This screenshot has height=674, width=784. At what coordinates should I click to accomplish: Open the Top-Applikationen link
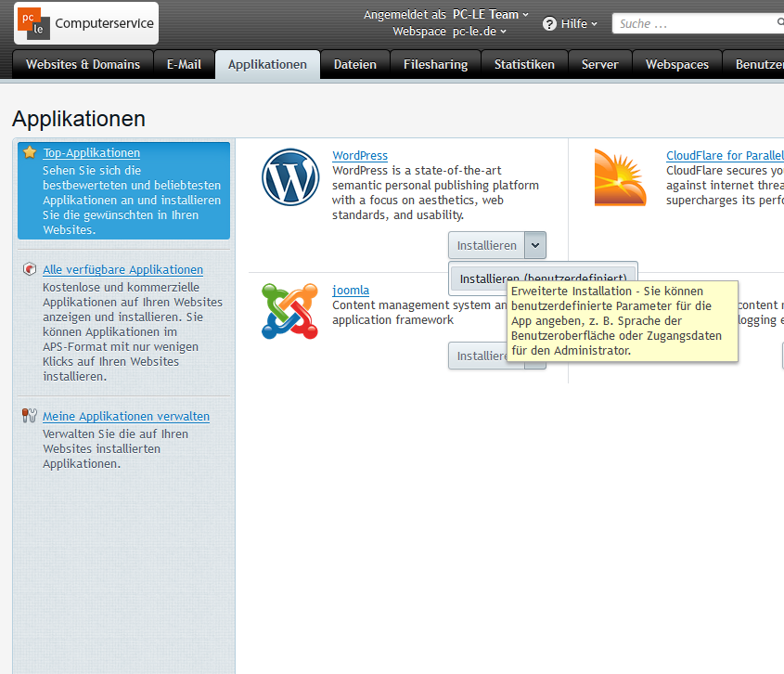pos(92,152)
